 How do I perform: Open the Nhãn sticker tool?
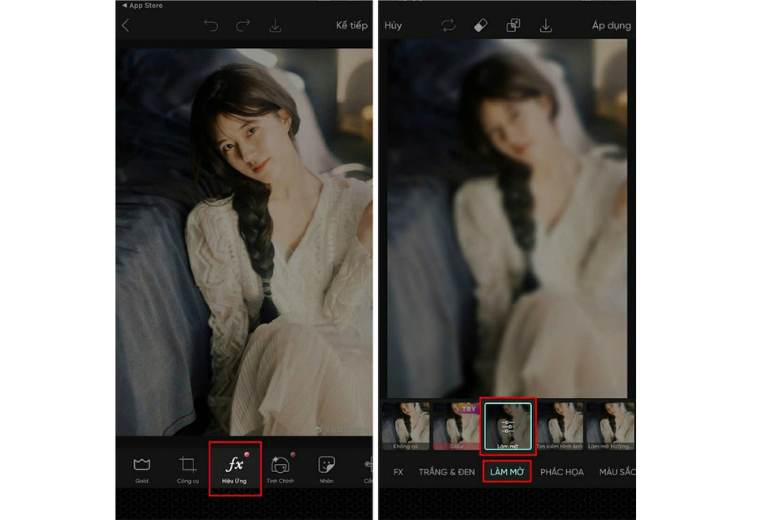coord(326,468)
